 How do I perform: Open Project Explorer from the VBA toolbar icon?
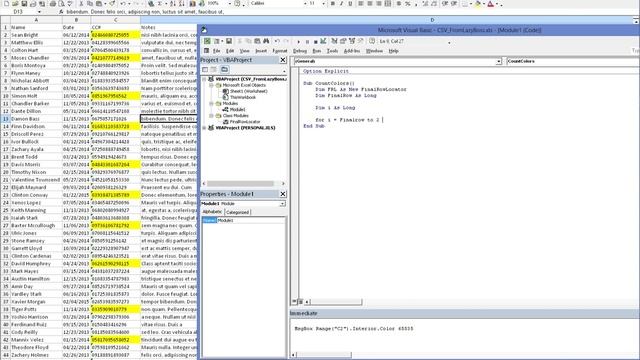[334, 41]
